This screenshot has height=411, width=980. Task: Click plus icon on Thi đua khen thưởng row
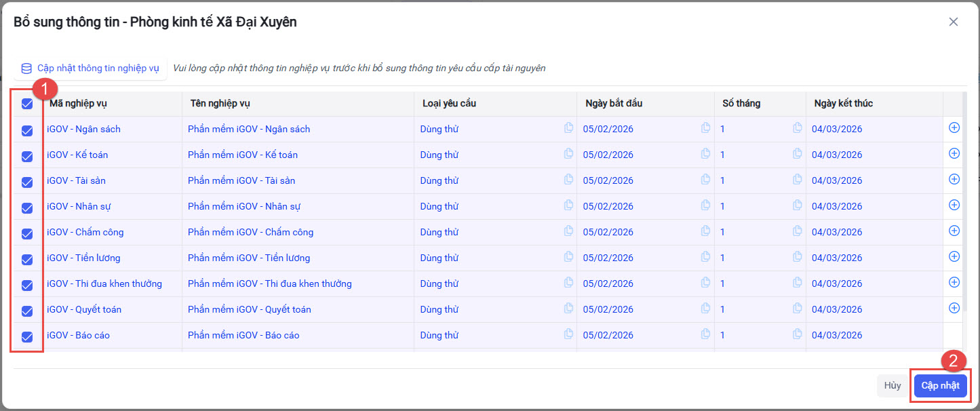(954, 282)
